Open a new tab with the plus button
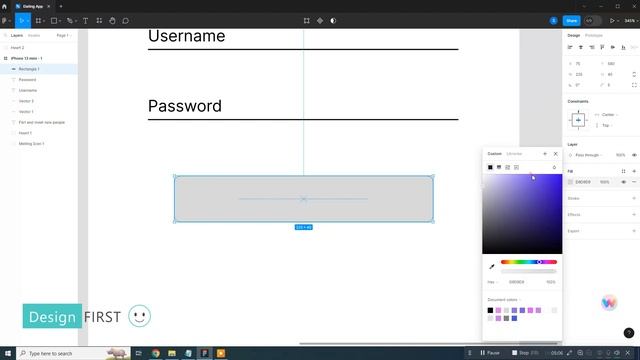 (61, 7)
